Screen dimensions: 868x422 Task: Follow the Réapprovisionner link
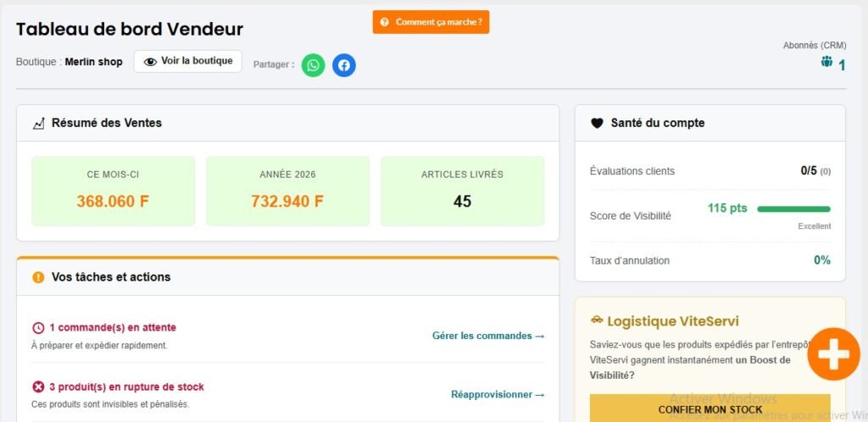point(498,394)
